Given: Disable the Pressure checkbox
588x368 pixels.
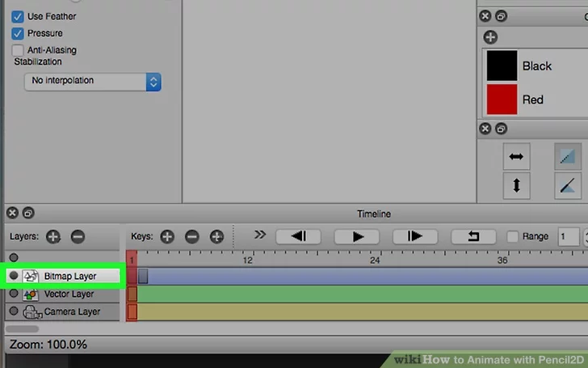Looking at the screenshot, I should click(17, 33).
